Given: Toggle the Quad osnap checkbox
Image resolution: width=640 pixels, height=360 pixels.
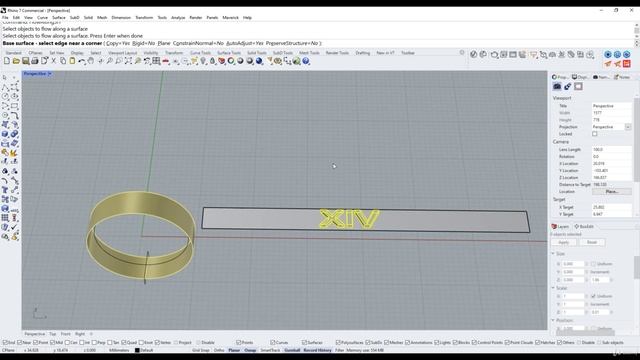Looking at the screenshot, I should pyautogui.click(x=124, y=342).
